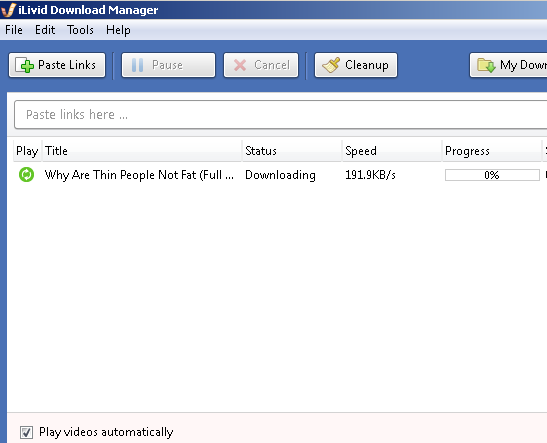Click the '191.9KB/s' speed value
Image resolution: width=547 pixels, height=443 pixels.
370,175
